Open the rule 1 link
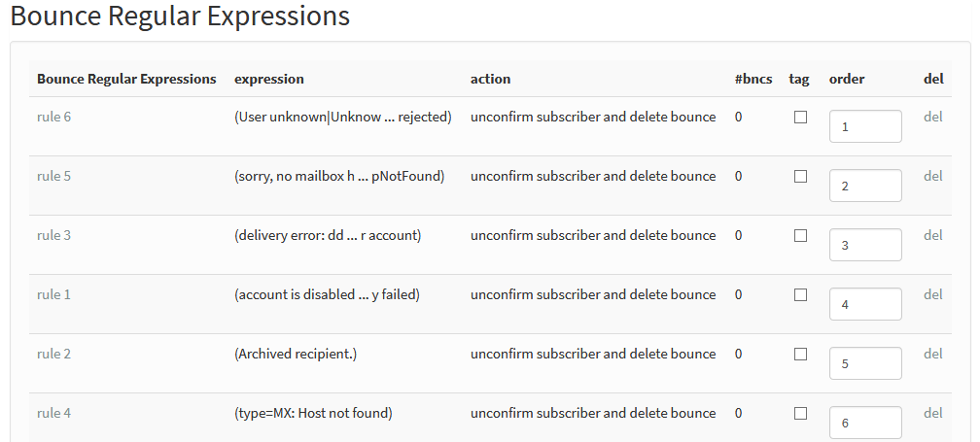The height and width of the screenshot is (442, 980). [53, 294]
